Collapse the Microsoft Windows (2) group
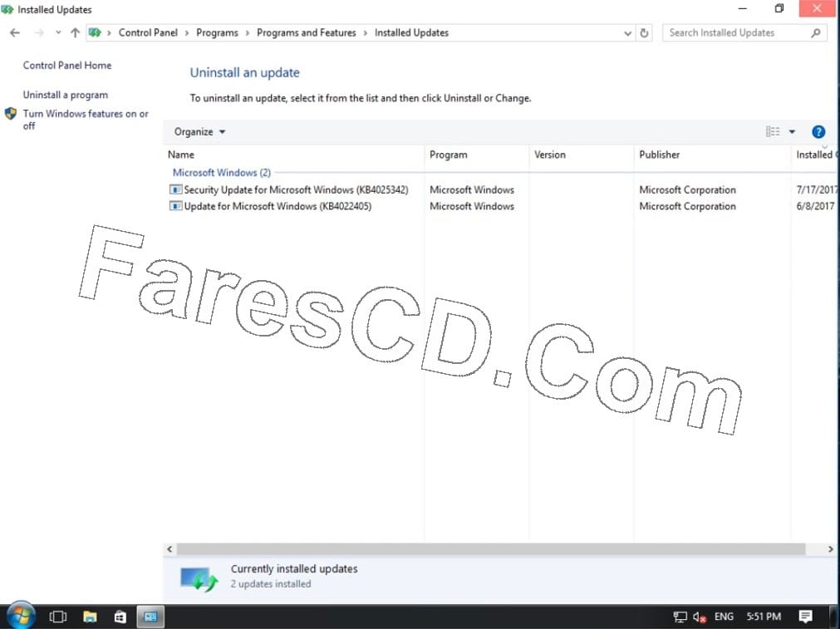 pyautogui.click(x=221, y=173)
